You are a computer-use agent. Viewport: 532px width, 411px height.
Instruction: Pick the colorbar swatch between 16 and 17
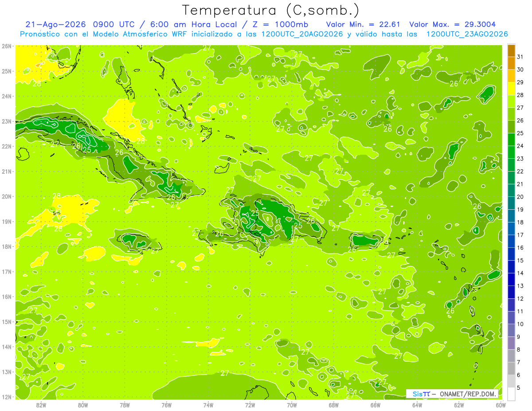(511, 241)
